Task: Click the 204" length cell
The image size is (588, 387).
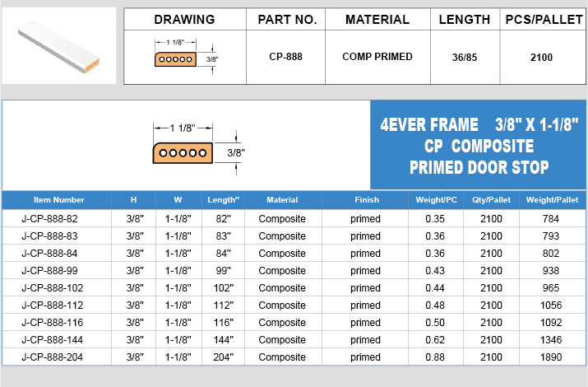Action: point(224,357)
